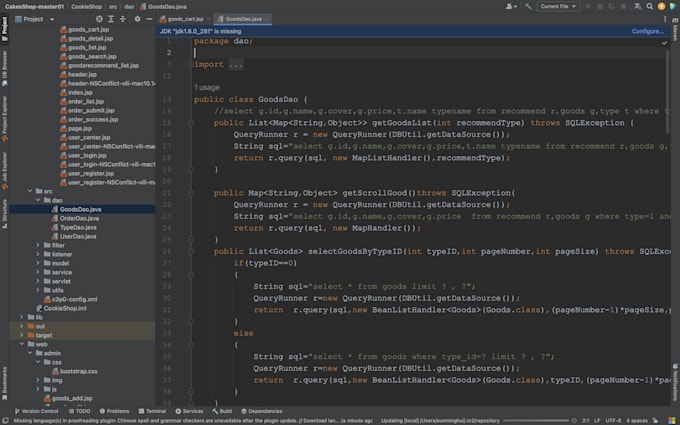This screenshot has width=680, height=425.
Task: Click the orange update notification icon
Action: click(661, 7)
